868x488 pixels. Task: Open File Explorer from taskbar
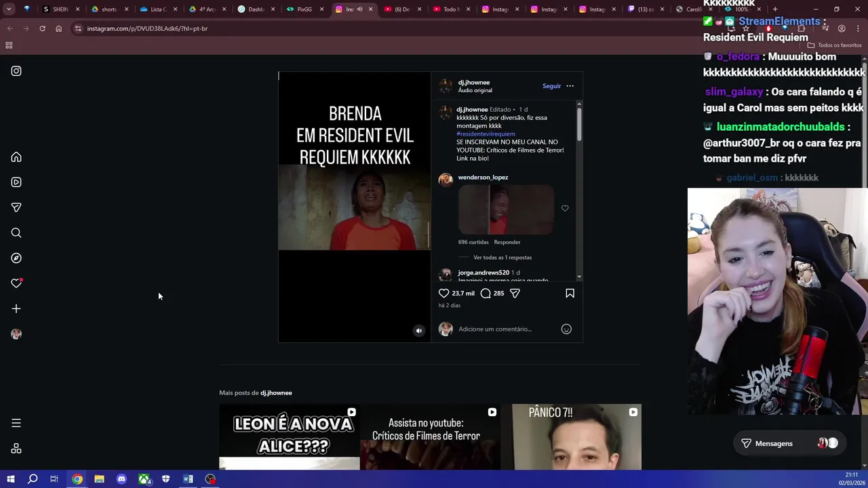[99, 479]
